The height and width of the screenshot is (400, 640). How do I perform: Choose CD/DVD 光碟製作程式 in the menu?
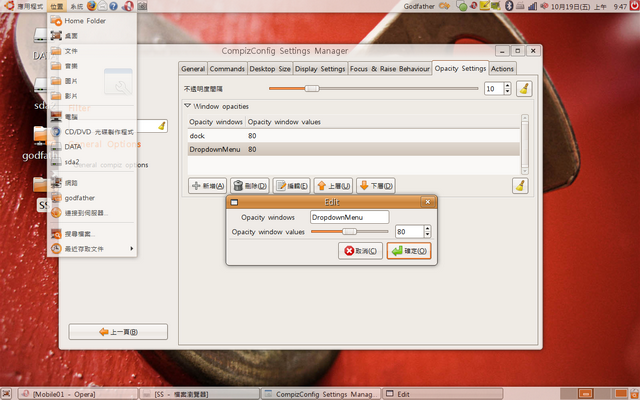[x=92, y=132]
